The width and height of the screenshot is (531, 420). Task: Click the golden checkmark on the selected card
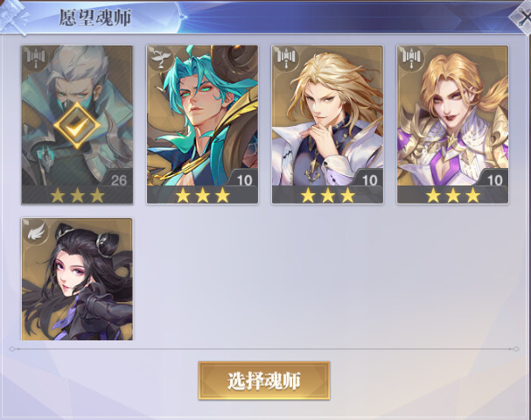point(77,125)
